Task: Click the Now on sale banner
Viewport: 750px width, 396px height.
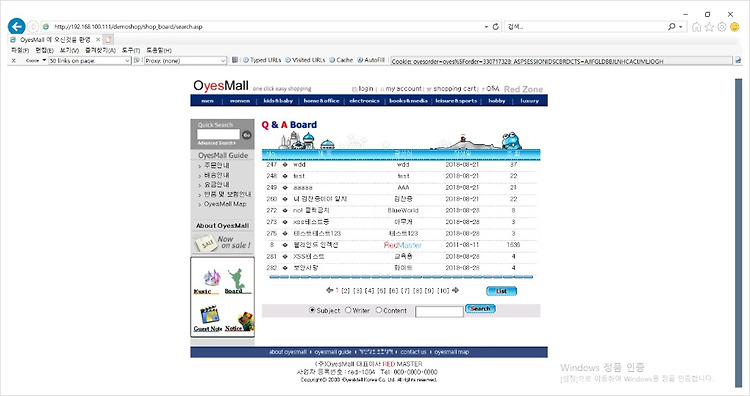Action: pyautogui.click(x=222, y=242)
